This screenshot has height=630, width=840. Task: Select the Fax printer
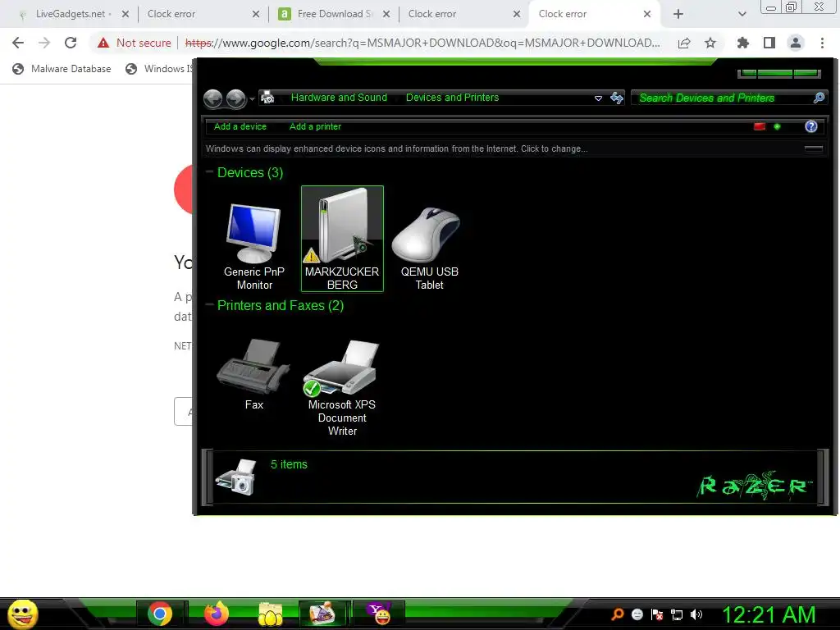pyautogui.click(x=254, y=374)
